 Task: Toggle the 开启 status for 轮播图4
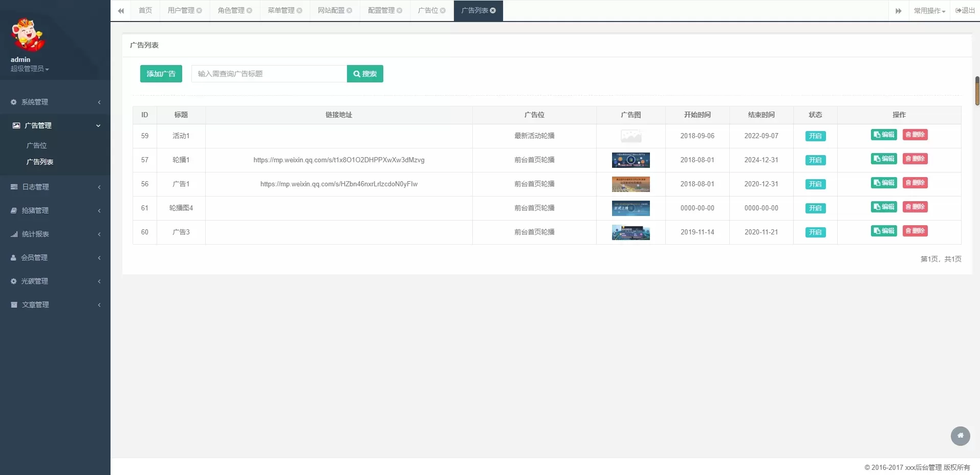815,208
